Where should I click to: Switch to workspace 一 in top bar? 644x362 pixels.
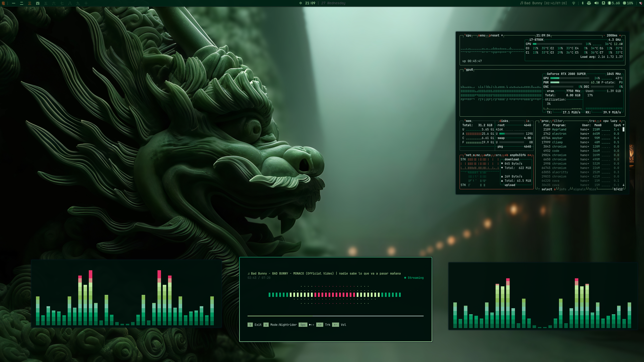pyautogui.click(x=14, y=3)
